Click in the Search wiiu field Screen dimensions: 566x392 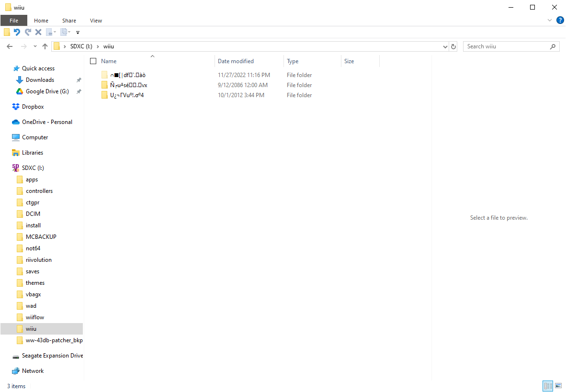click(507, 46)
